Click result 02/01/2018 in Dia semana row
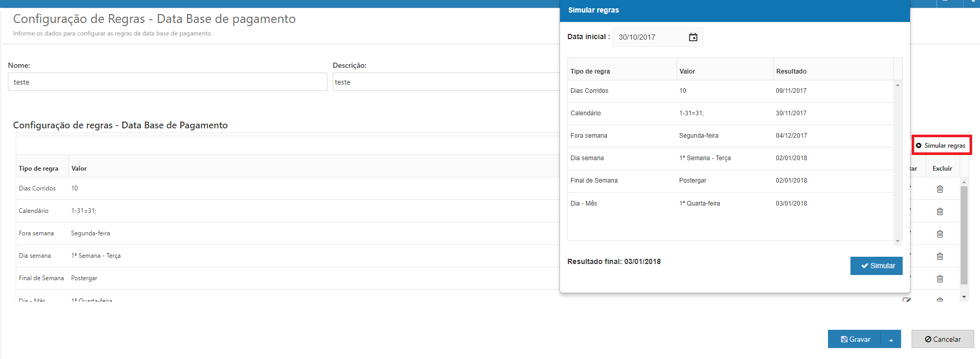 click(x=791, y=158)
